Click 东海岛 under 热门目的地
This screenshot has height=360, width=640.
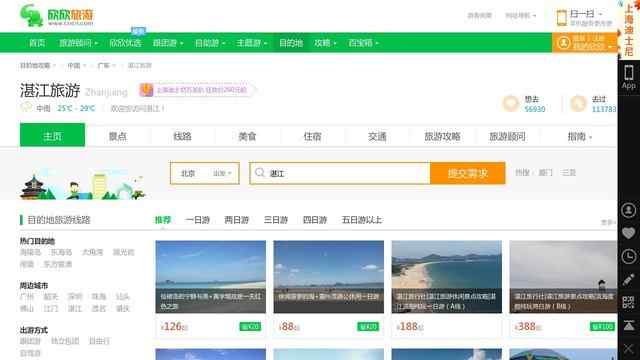61,252
